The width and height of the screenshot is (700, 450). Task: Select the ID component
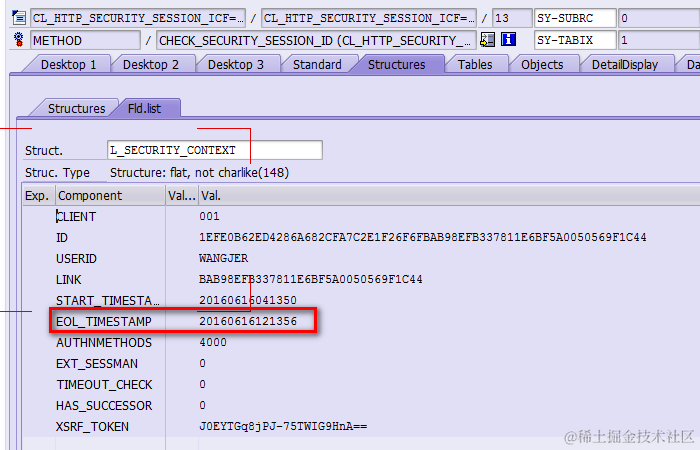pos(62,238)
